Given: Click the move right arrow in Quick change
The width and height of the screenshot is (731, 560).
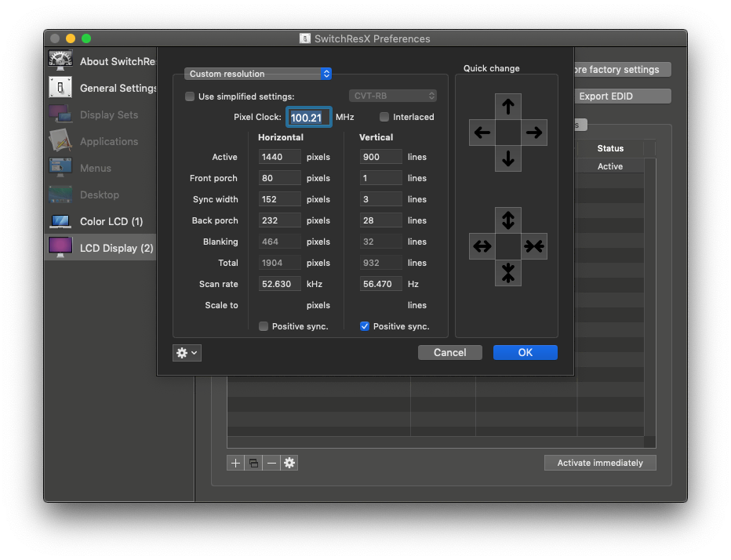Looking at the screenshot, I should [534, 133].
